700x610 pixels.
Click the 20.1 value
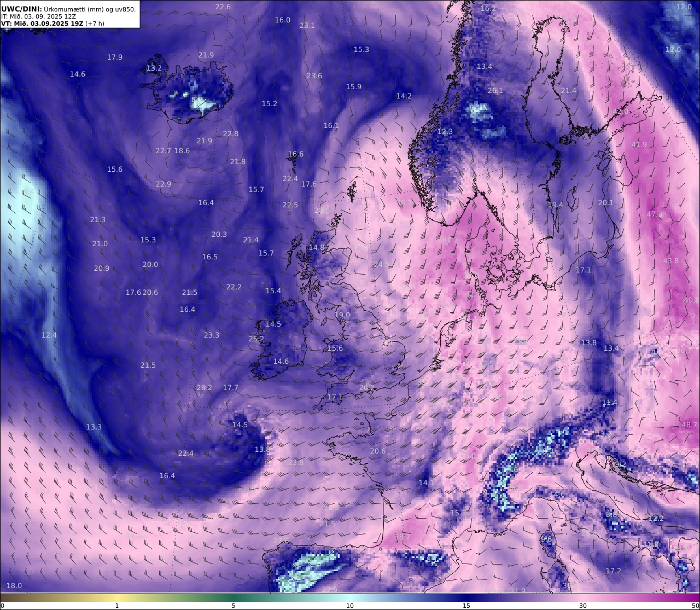point(606,203)
